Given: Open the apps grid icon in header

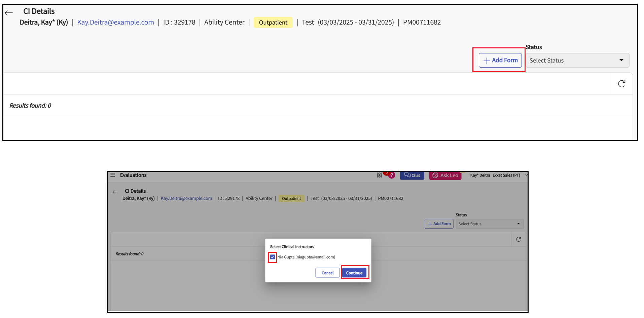Looking at the screenshot, I should click(x=379, y=175).
